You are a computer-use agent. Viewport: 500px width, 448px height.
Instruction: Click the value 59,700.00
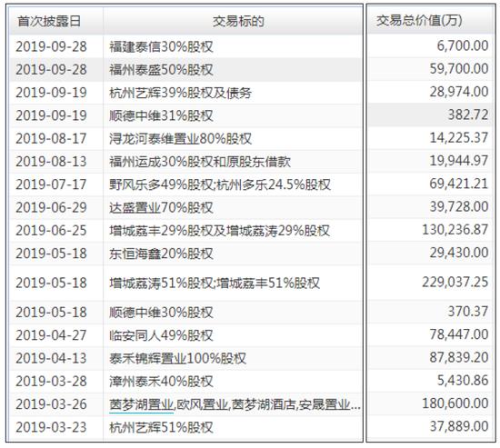459,68
